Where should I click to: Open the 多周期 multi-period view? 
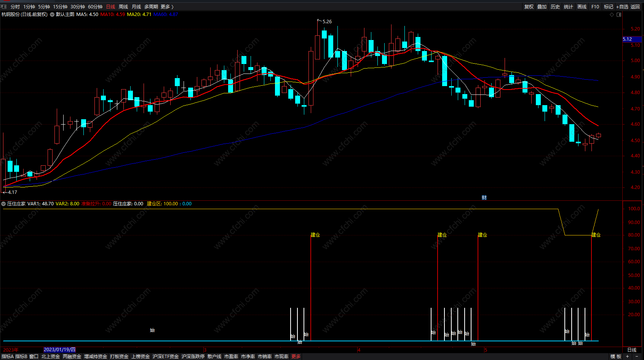pos(151,7)
